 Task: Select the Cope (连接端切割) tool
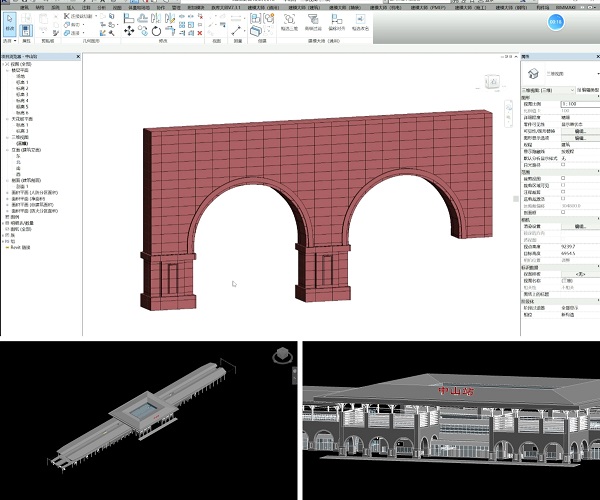[x=78, y=16]
